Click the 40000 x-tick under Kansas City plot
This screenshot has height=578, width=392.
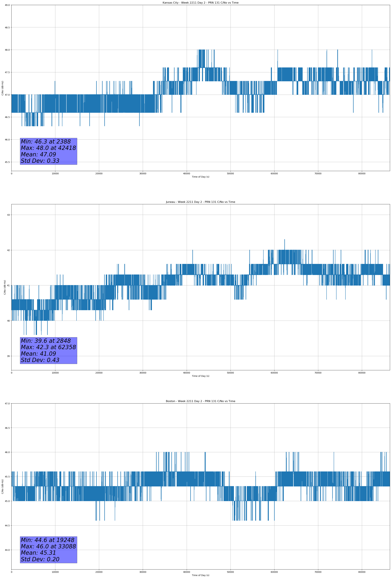[186, 174]
